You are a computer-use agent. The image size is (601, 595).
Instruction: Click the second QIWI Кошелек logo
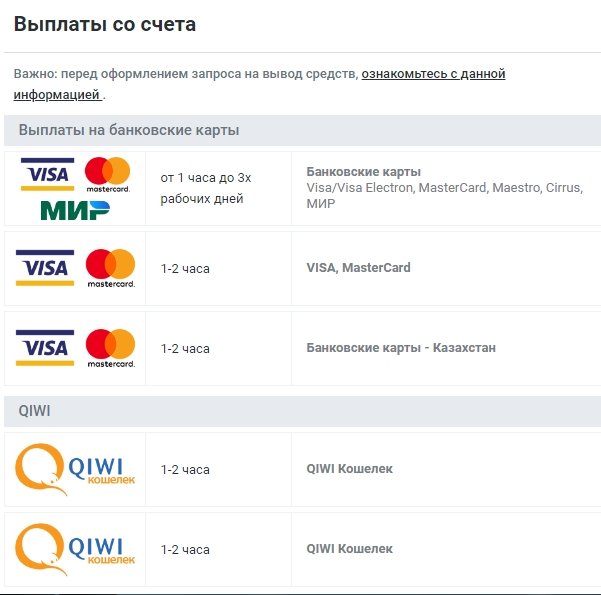(x=75, y=549)
